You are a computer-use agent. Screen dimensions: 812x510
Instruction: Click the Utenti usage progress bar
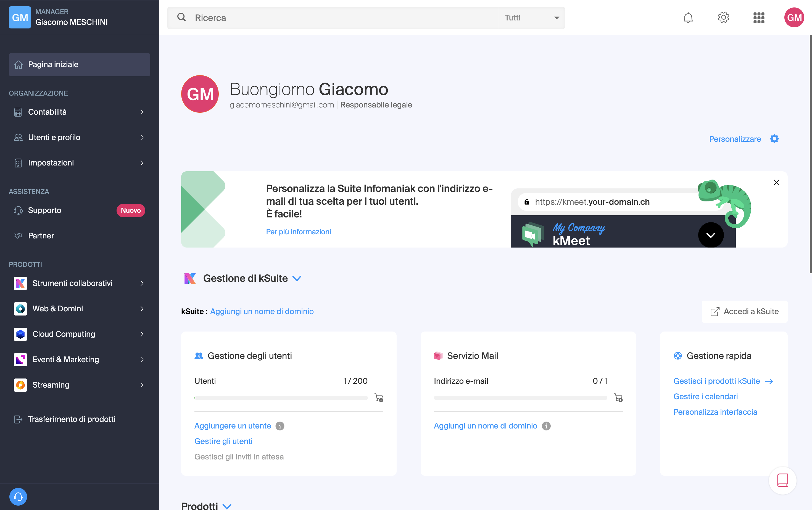click(281, 398)
